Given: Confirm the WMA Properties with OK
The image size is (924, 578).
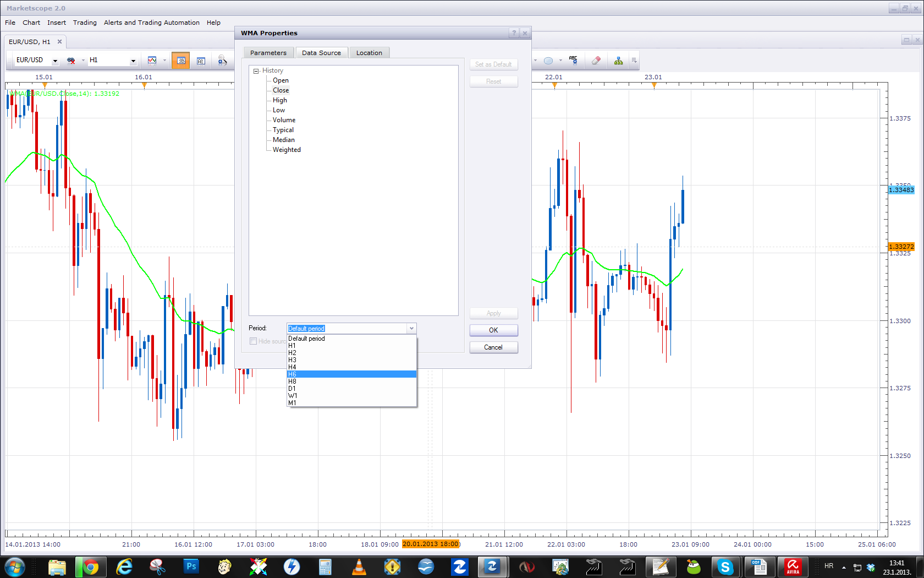Looking at the screenshot, I should pyautogui.click(x=493, y=330).
